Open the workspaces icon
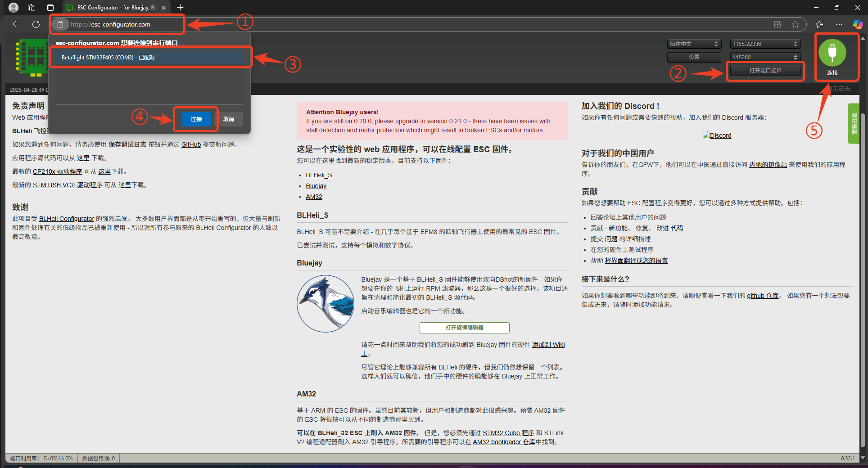This screenshot has height=468, width=868. click(x=32, y=8)
